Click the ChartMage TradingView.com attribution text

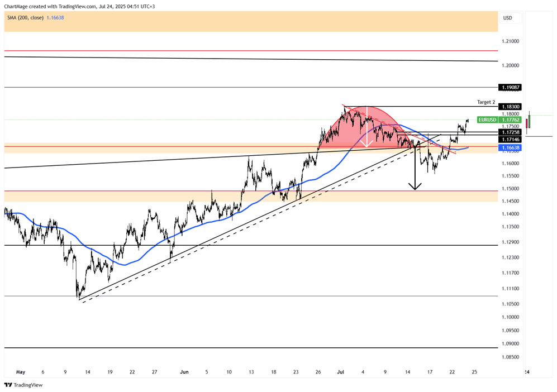point(79,6)
